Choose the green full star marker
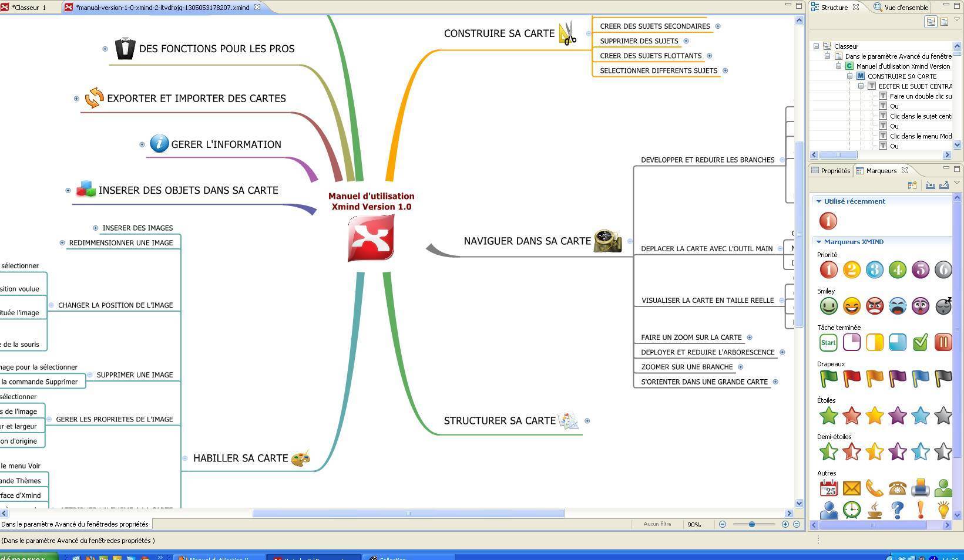The height and width of the screenshot is (560, 964). click(828, 415)
